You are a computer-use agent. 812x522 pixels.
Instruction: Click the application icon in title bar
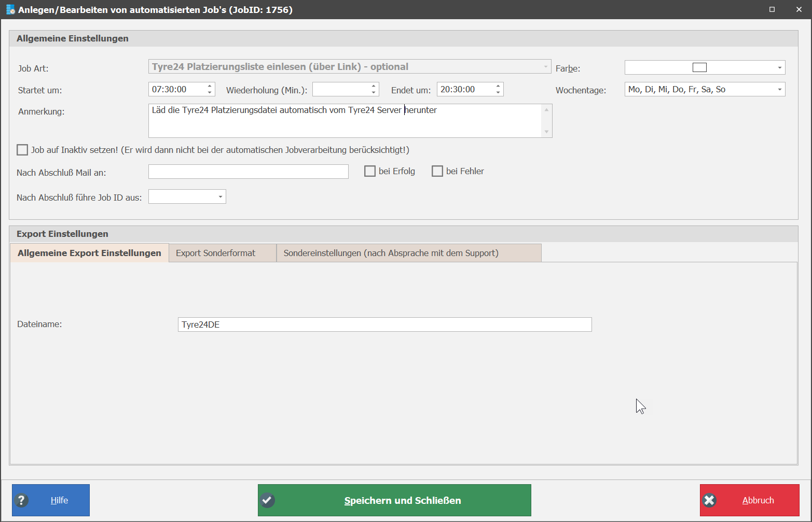(x=10, y=9)
